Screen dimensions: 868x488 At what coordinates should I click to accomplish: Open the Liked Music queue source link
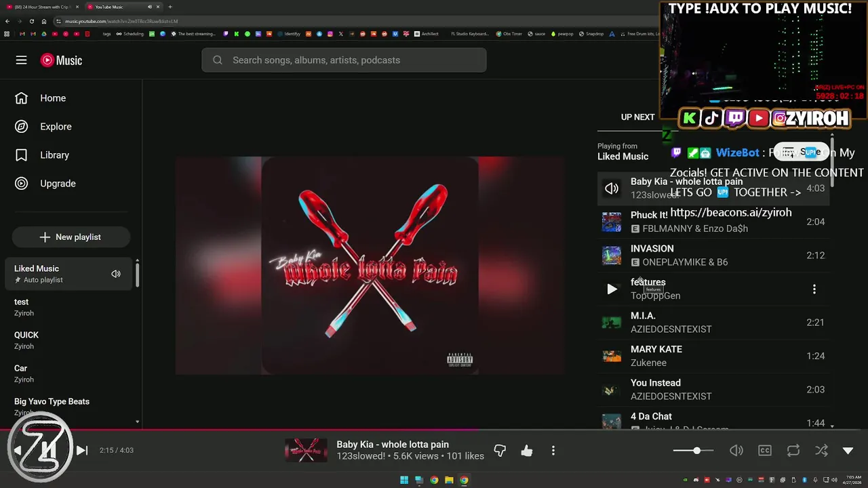tap(623, 157)
